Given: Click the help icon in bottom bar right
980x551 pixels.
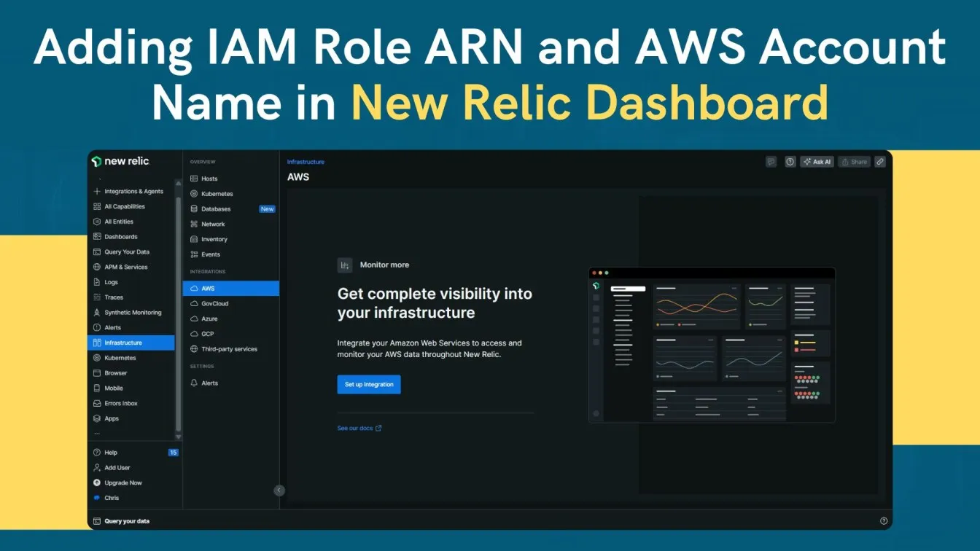Looking at the screenshot, I should (884, 521).
